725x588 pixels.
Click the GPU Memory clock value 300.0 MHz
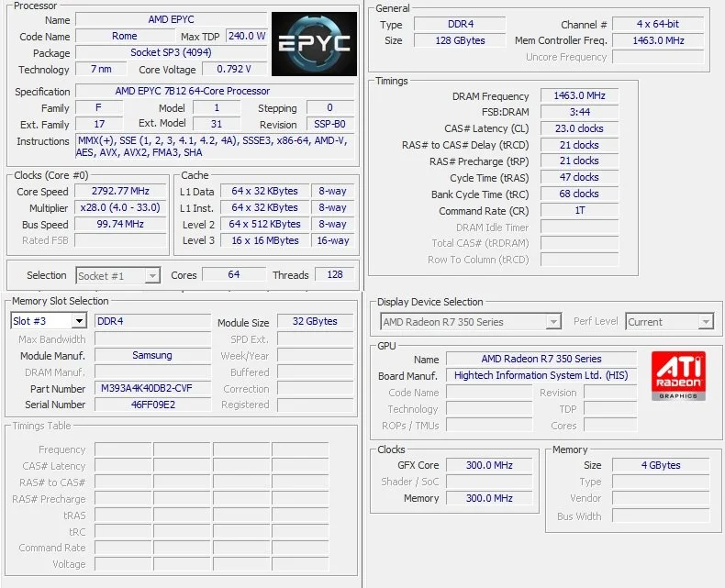pyautogui.click(x=489, y=498)
